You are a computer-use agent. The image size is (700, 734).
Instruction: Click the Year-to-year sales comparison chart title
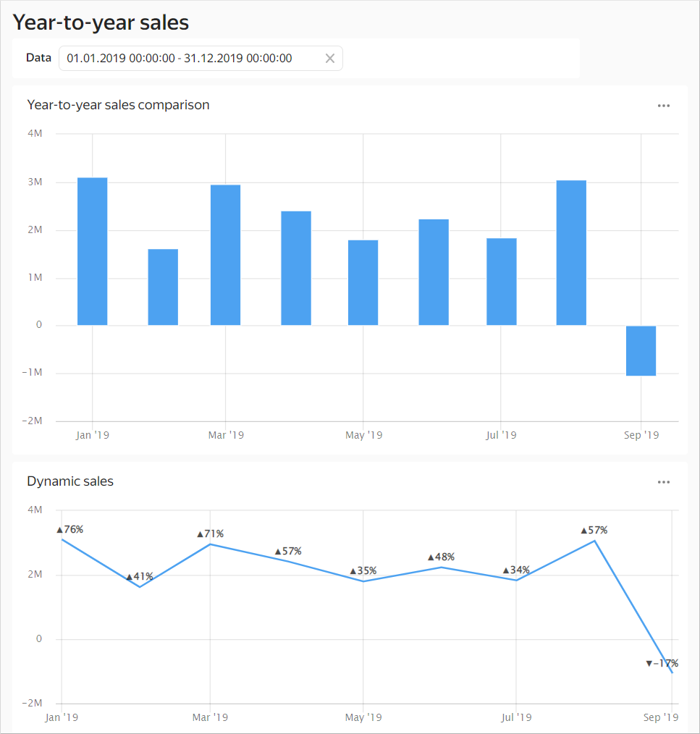[118, 105]
